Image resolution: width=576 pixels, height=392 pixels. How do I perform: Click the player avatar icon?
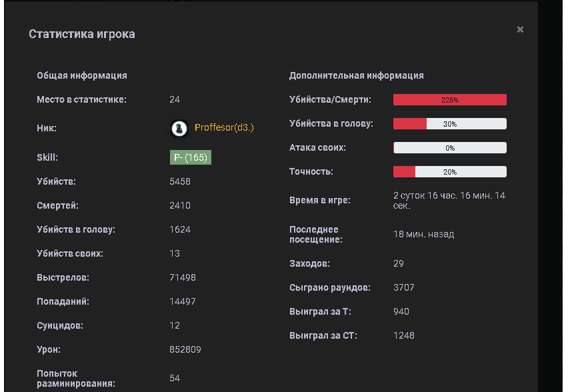[179, 128]
